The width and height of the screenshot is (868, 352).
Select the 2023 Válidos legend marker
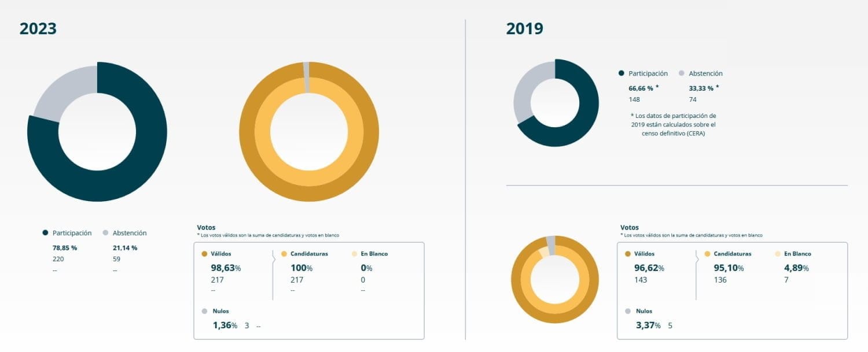coord(204,254)
